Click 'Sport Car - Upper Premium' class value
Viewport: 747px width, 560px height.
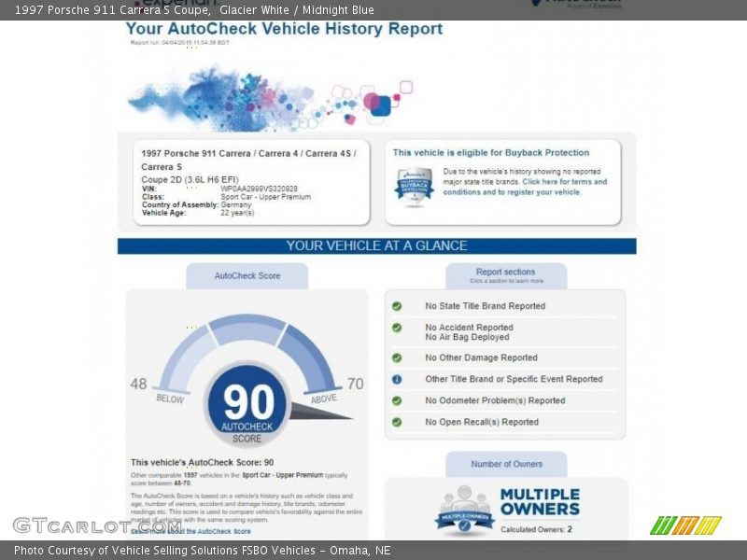pos(265,197)
